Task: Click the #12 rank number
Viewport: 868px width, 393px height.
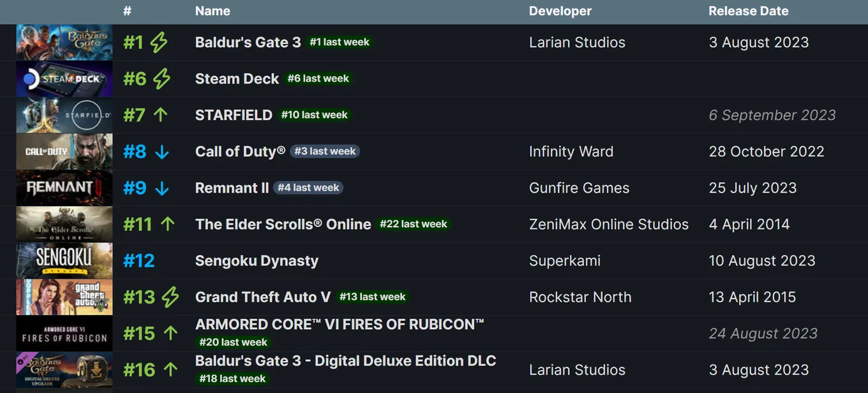Action: (139, 261)
